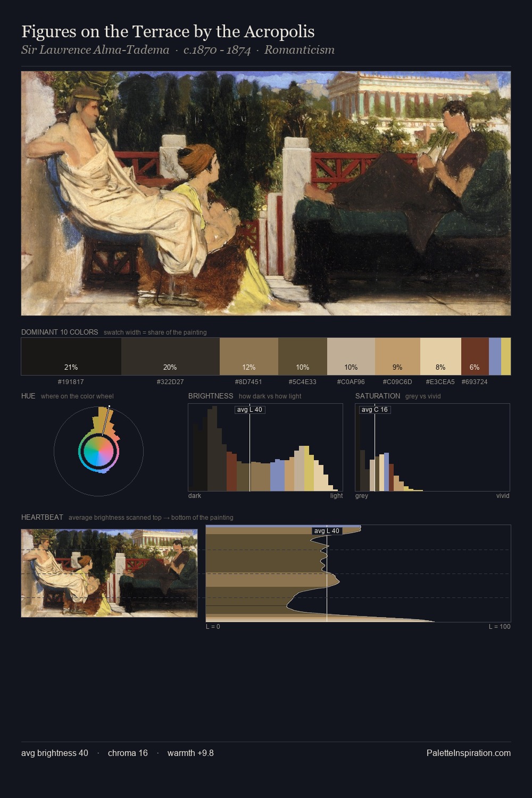Click the 'DOMINANT 10 COLORS' heading
532x798 pixels.
60,332
